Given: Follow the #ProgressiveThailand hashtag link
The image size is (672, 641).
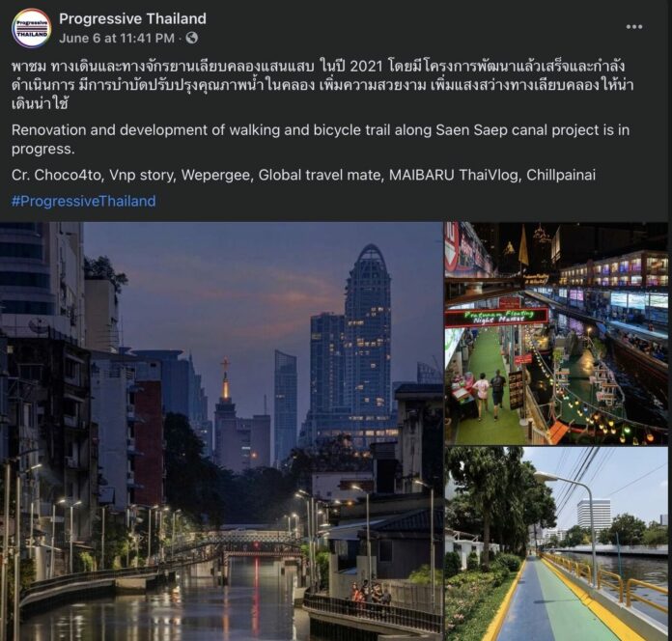Looking at the screenshot, I should [x=84, y=201].
